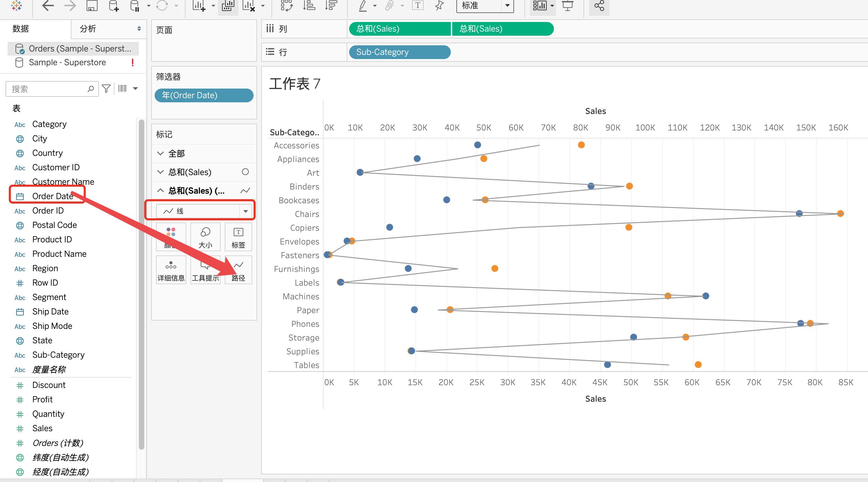868x482 pixels.
Task: Sort ascending using toolbar icon
Action: tap(309, 5)
